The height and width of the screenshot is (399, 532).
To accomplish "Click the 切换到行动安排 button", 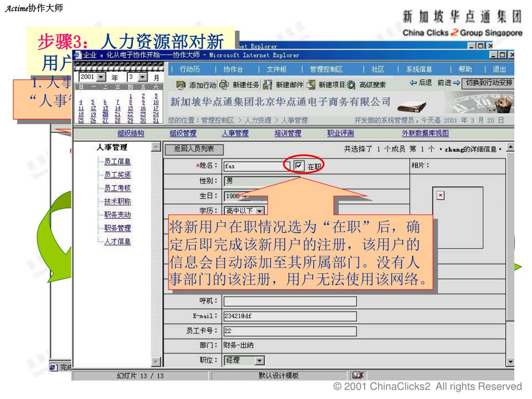I will pyautogui.click(x=488, y=83).
